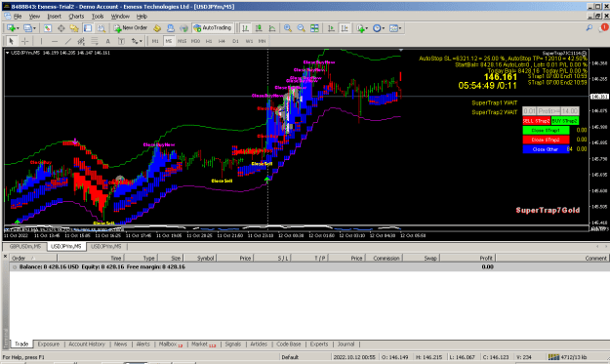Open a new chart window
Viewport: 610px width, 364px height.
(11, 28)
